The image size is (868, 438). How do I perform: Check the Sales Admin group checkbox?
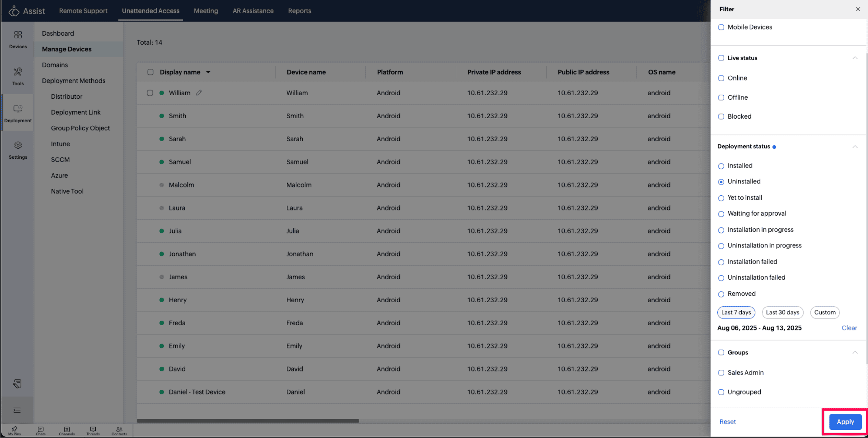coord(721,373)
